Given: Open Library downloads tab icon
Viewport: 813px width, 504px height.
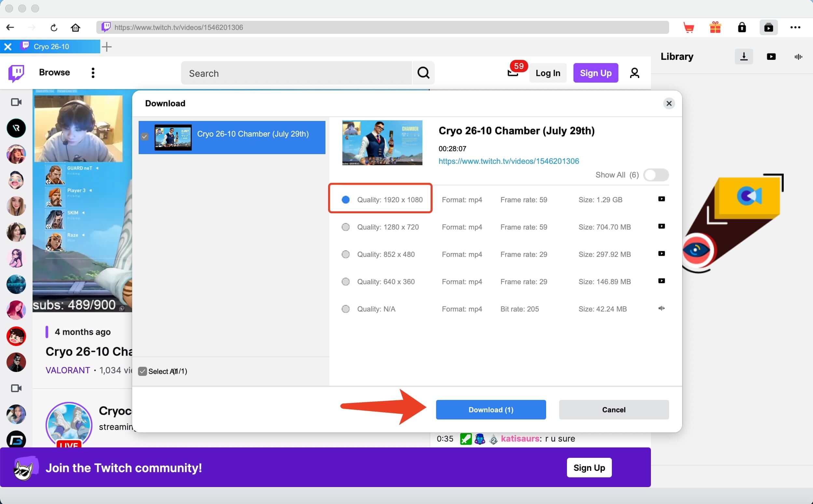Looking at the screenshot, I should 744,57.
